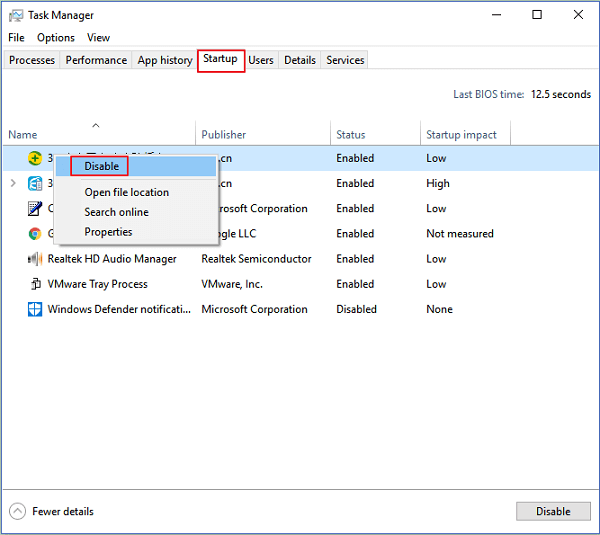Open Properties from the context menu
Screen dimensions: 600x535
coord(108,232)
